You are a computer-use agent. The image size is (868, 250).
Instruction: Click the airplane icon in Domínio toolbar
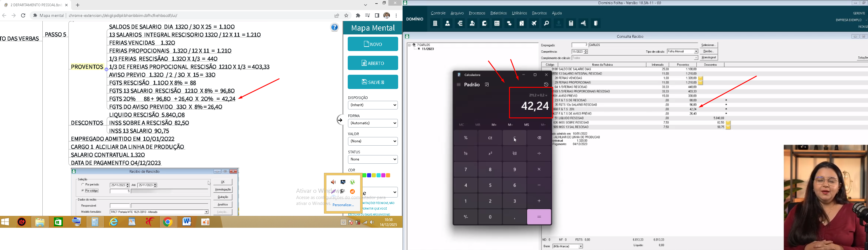534,23
